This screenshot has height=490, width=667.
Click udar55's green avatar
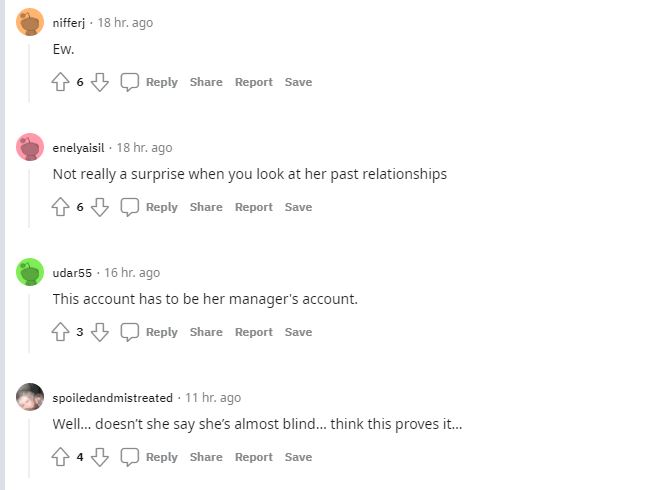(30, 272)
